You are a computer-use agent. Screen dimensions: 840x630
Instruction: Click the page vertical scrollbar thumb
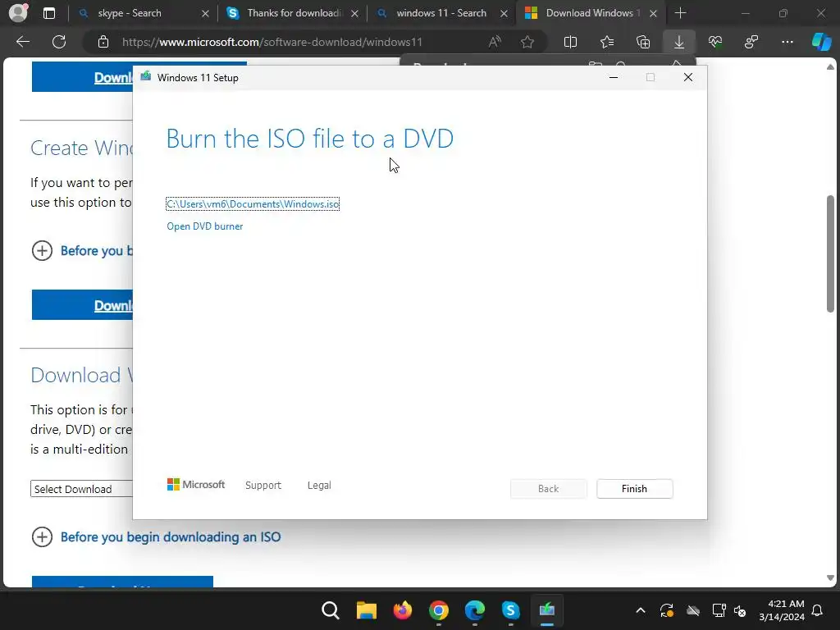pos(830,253)
